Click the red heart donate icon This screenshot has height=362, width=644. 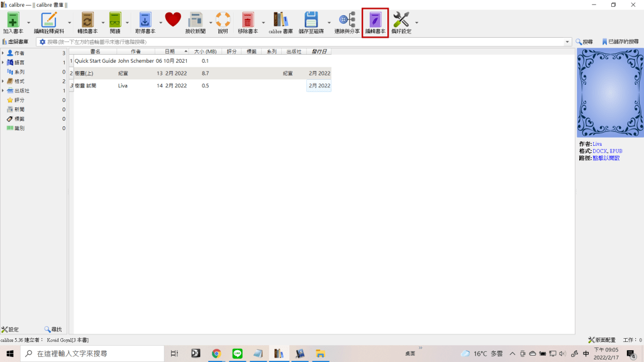(x=173, y=19)
